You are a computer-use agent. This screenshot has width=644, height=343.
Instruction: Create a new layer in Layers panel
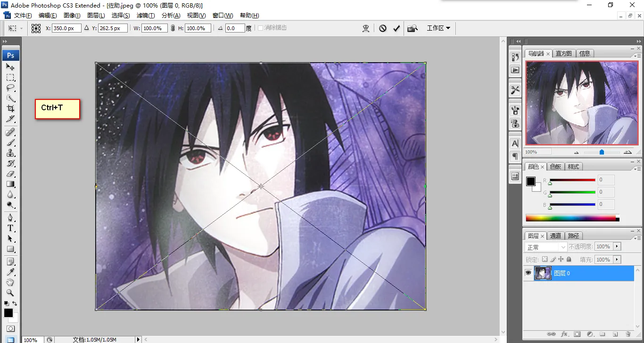click(615, 334)
